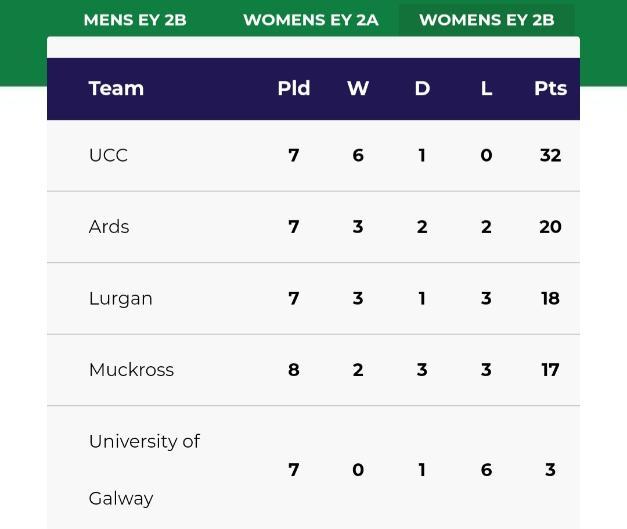Image resolution: width=627 pixels, height=529 pixels.
Task: Select the Ards team name
Action: (x=109, y=227)
